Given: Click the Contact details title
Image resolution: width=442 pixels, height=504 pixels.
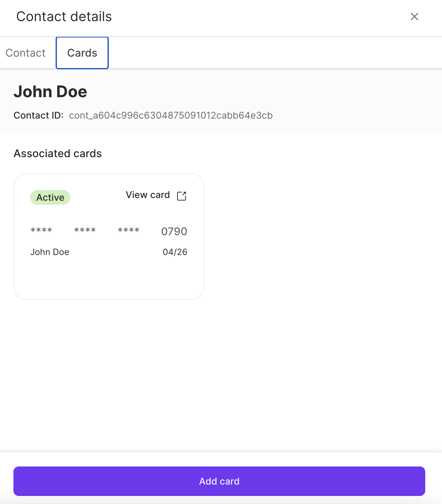Looking at the screenshot, I should (64, 17).
